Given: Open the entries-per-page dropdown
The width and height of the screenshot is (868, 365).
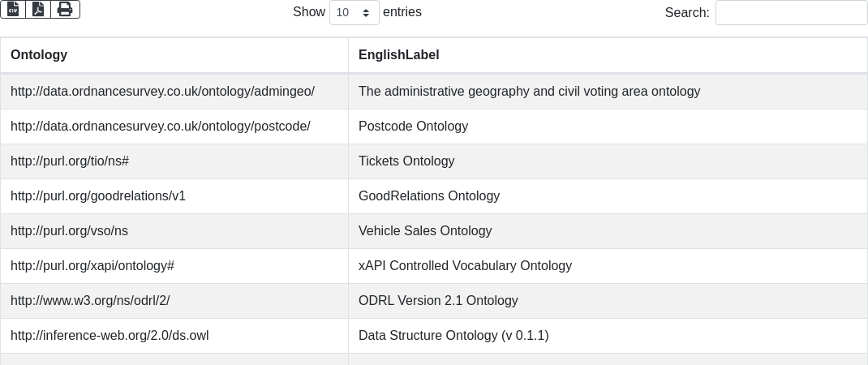Looking at the screenshot, I should pos(355,13).
